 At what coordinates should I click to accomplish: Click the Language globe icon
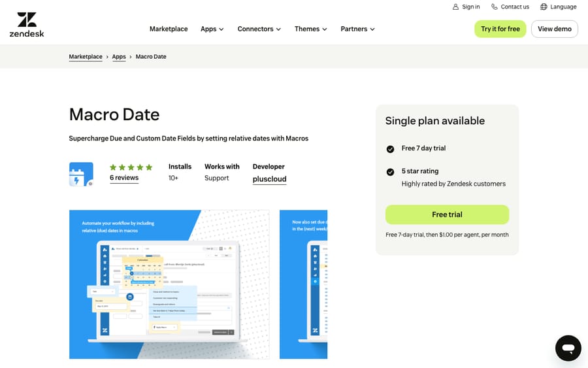[544, 7]
